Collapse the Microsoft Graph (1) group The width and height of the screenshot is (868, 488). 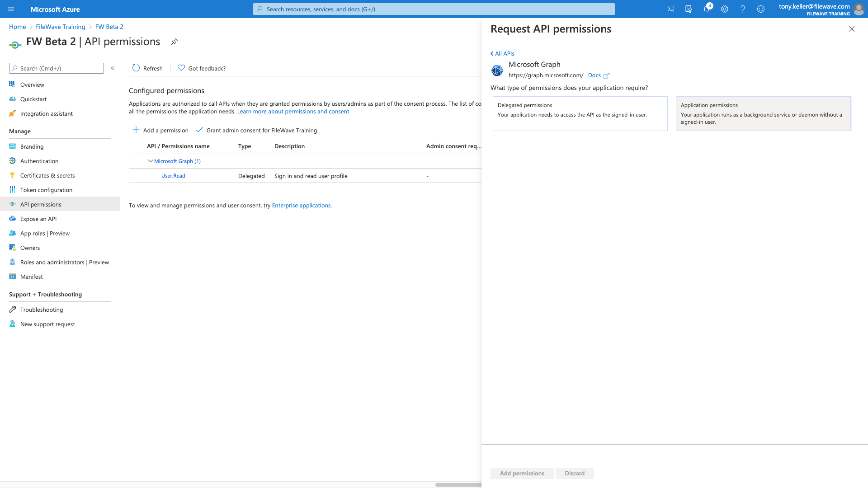151,161
